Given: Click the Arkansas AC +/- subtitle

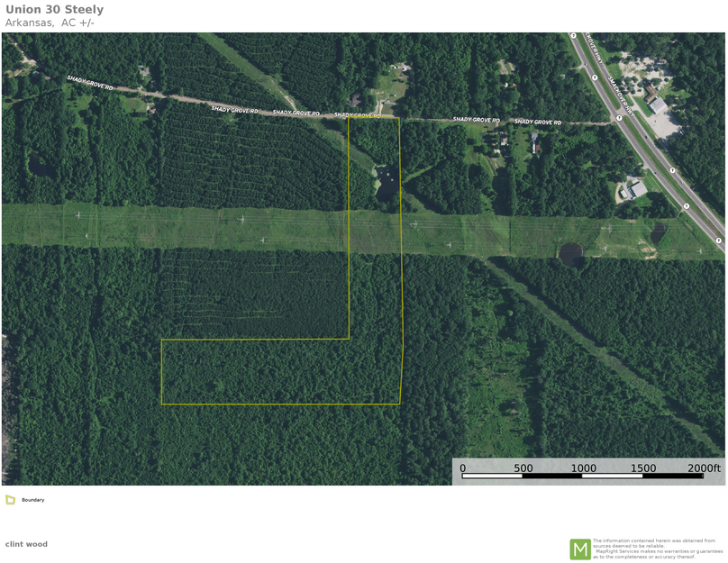Looking at the screenshot, I should click(x=50, y=23).
